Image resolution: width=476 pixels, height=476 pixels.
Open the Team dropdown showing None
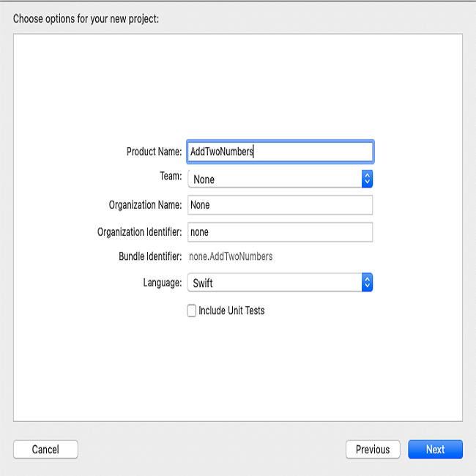(280, 179)
